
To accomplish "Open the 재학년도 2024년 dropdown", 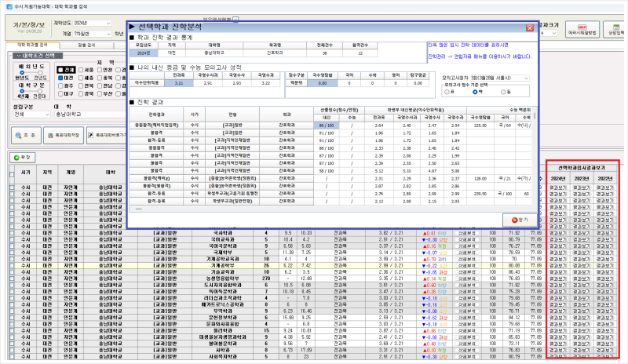I will point(92,24).
